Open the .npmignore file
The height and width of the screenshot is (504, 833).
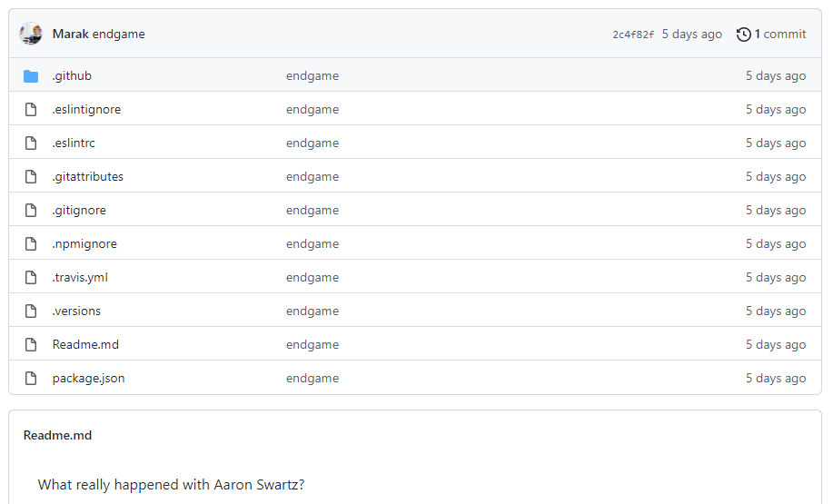[x=84, y=244]
